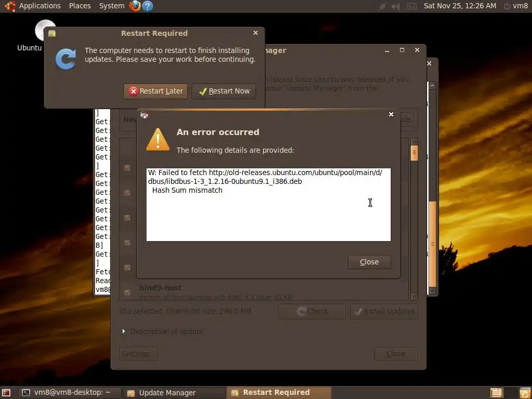
Task: Click the Restart Later button
Action: coord(156,91)
